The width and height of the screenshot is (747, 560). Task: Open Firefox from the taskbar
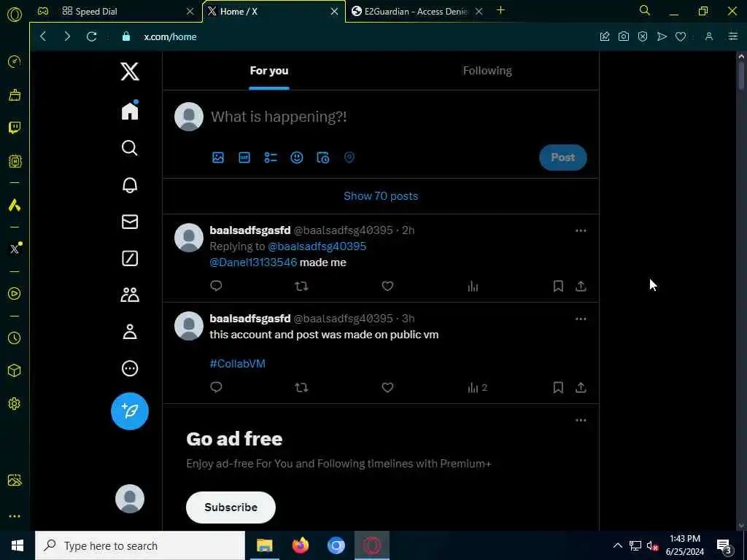[300, 545]
